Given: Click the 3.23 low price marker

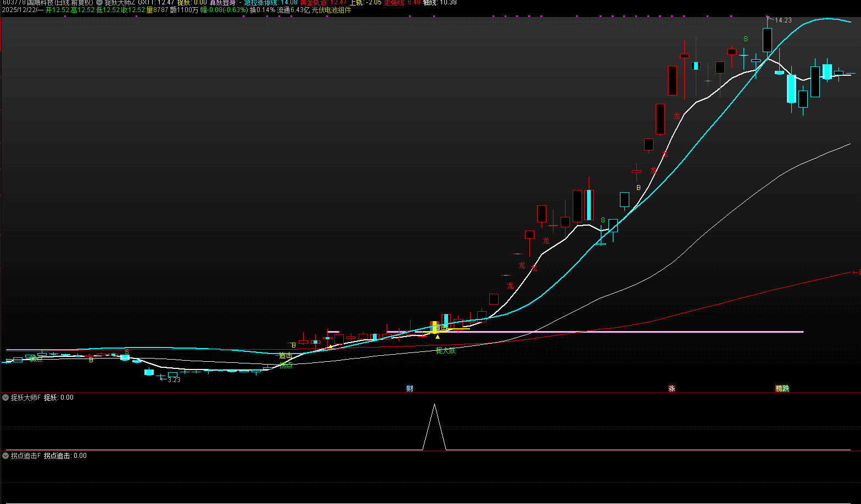Looking at the screenshot, I should pyautogui.click(x=174, y=380).
